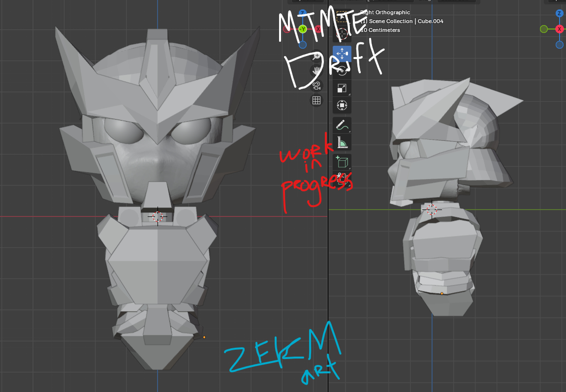
Task: Choose the Rotate tool in toolbar
Action: coord(342,71)
